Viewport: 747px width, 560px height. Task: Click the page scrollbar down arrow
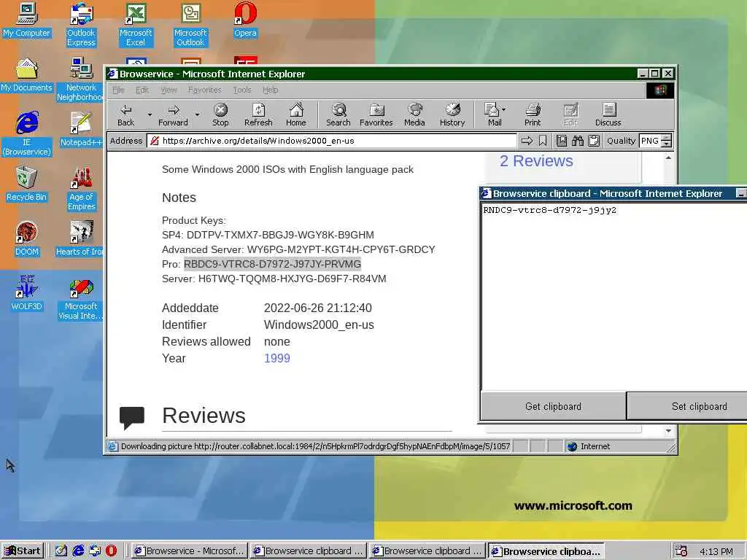(x=668, y=430)
